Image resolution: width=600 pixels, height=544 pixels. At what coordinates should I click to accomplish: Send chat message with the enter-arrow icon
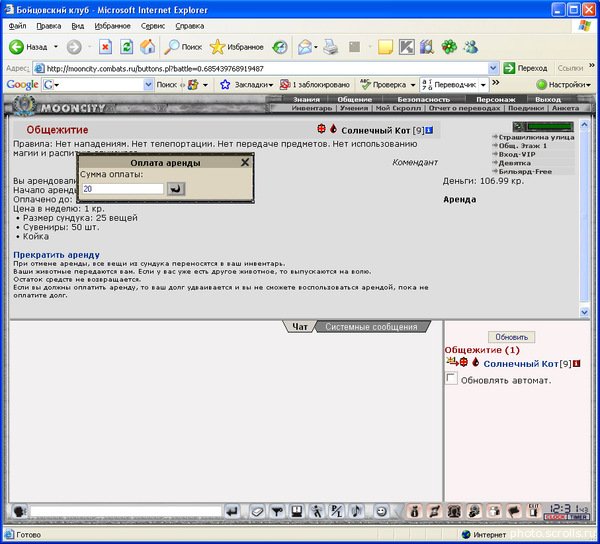232,511
